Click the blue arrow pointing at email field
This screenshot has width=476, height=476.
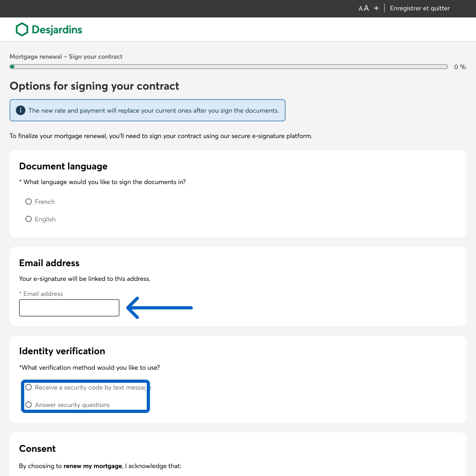click(159, 308)
